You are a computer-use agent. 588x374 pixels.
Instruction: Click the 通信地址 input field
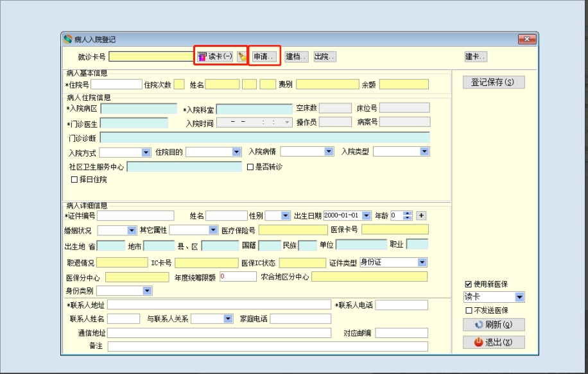tap(220, 333)
